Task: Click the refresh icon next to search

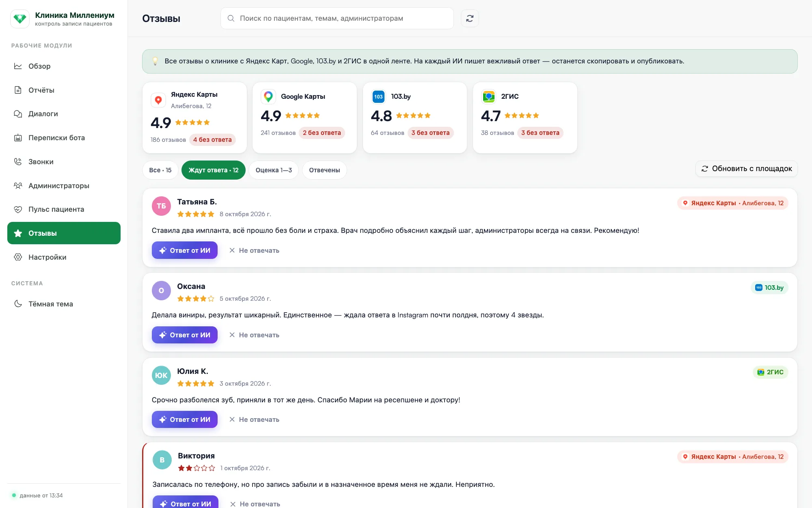Action: (x=470, y=18)
